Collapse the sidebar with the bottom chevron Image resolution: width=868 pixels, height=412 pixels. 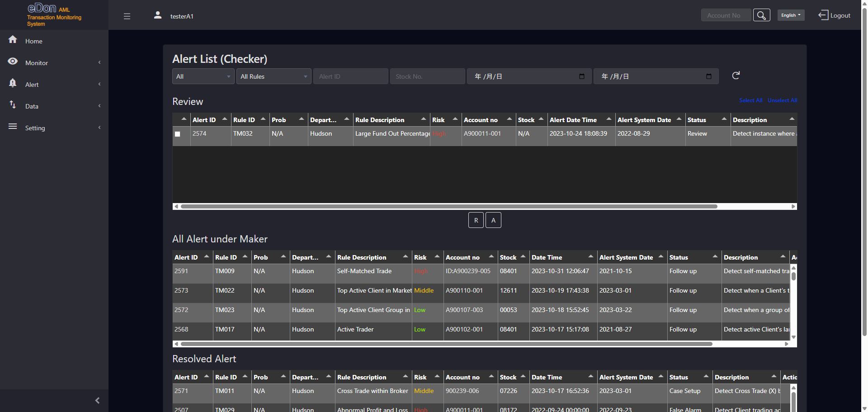pyautogui.click(x=97, y=400)
